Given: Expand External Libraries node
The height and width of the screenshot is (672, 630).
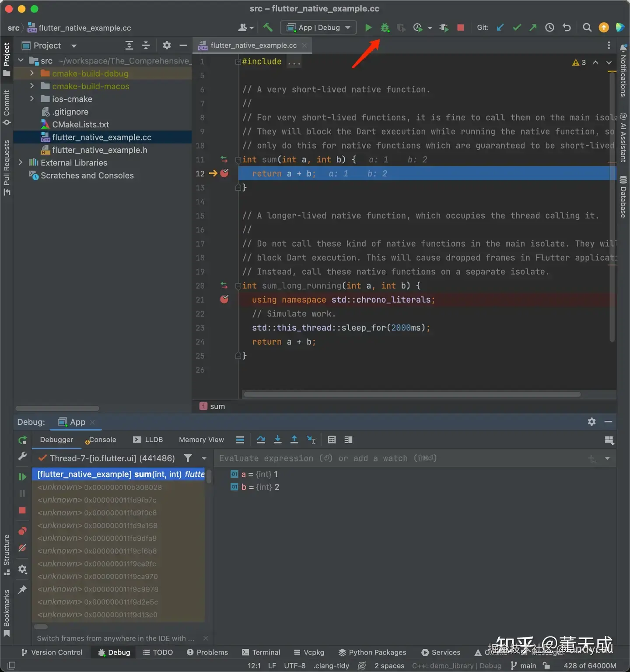Looking at the screenshot, I should [x=21, y=162].
